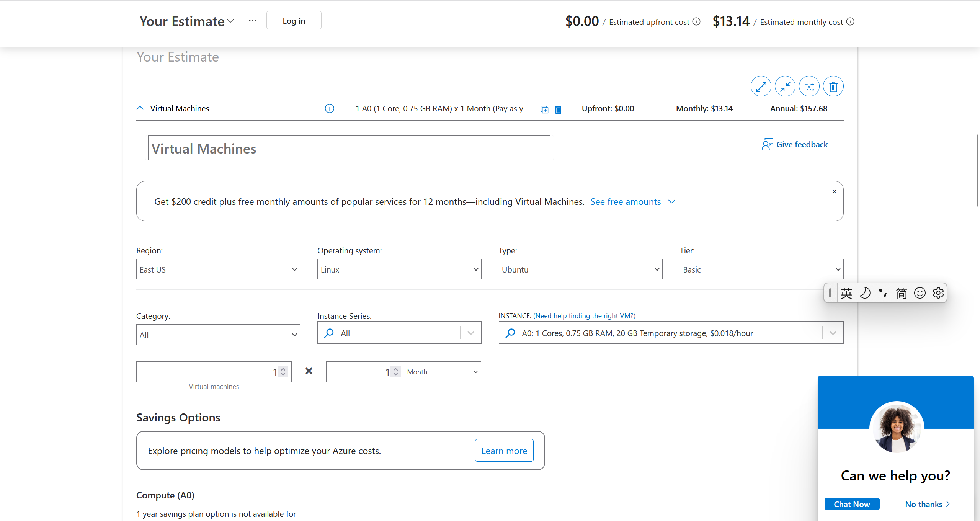The height and width of the screenshot is (521, 980).
Task: Click the Collapse all circular icon
Action: tap(785, 87)
